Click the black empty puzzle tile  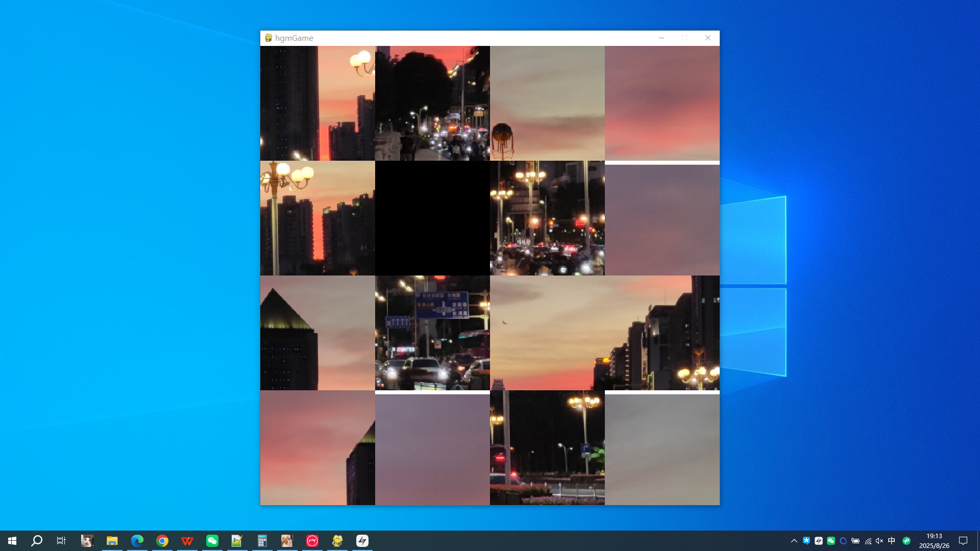click(x=432, y=218)
